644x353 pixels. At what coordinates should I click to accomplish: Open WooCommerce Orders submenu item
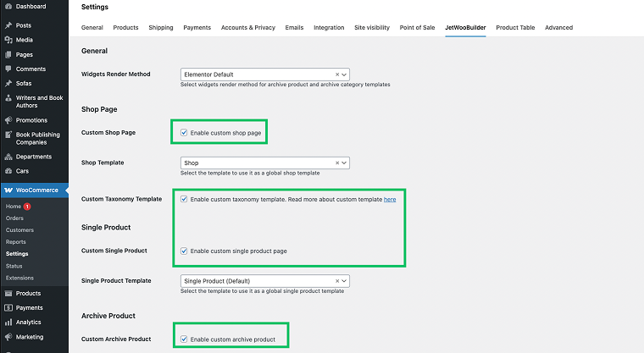tap(14, 218)
